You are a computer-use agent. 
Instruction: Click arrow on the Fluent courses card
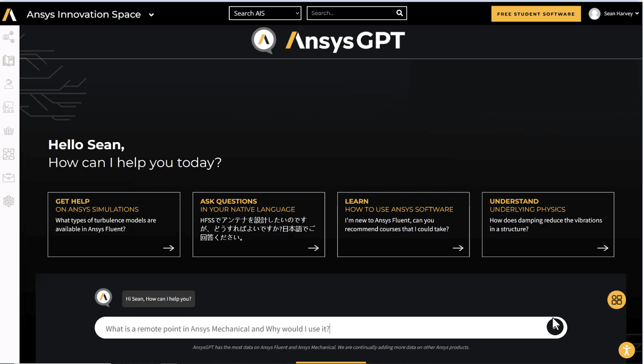[458, 248]
